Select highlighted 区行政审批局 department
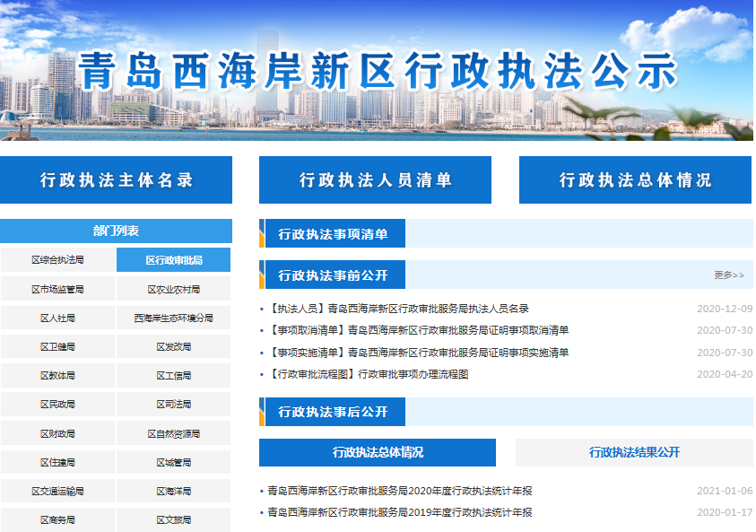 coord(173,260)
